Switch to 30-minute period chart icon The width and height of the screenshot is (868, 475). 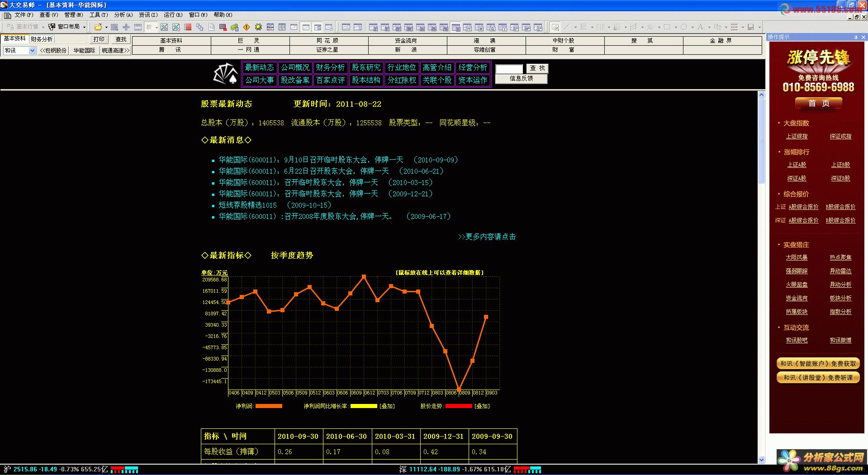(x=408, y=27)
